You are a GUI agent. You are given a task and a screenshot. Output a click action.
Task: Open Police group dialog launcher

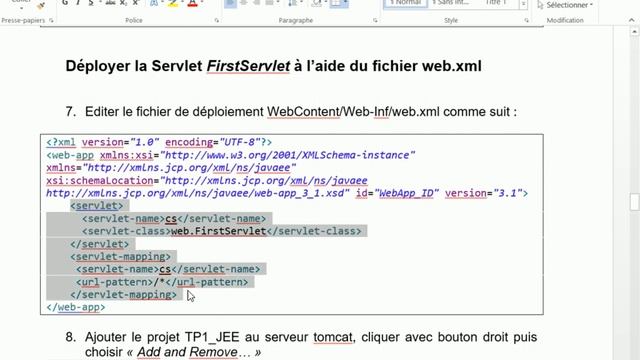[x=217, y=20]
